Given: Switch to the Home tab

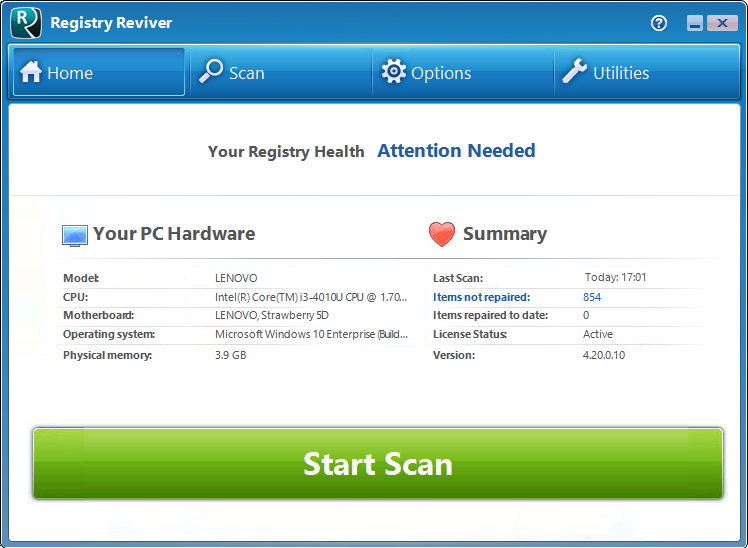Looking at the screenshot, I should click(99, 72).
